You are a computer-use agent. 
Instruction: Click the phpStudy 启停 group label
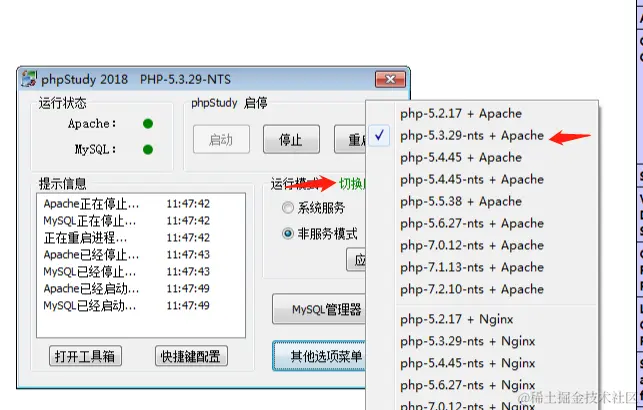(229, 103)
